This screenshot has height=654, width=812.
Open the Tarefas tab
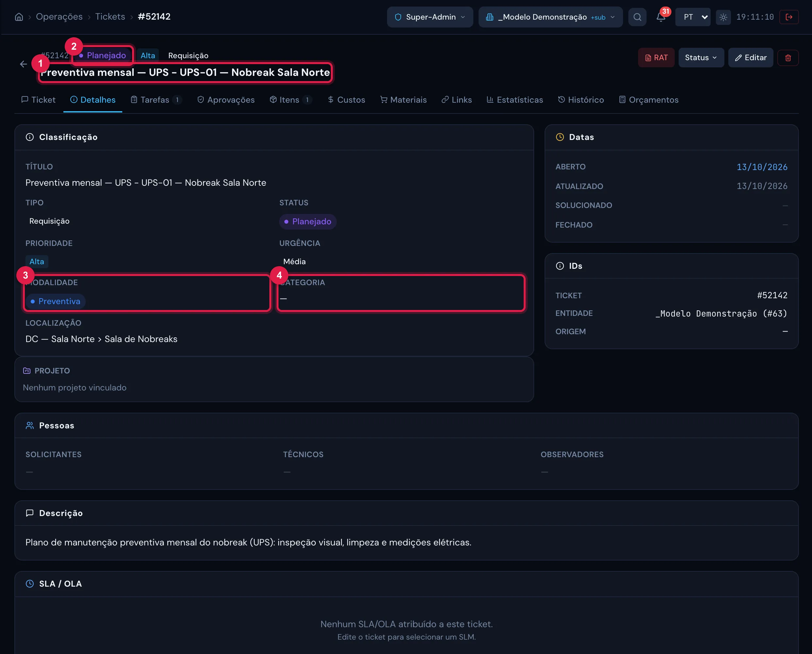click(156, 100)
